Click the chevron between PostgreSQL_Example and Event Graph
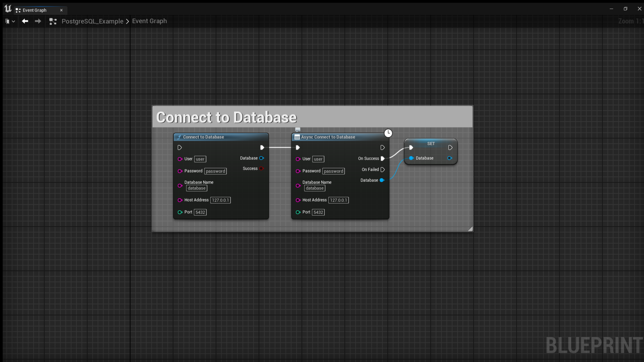 point(127,21)
